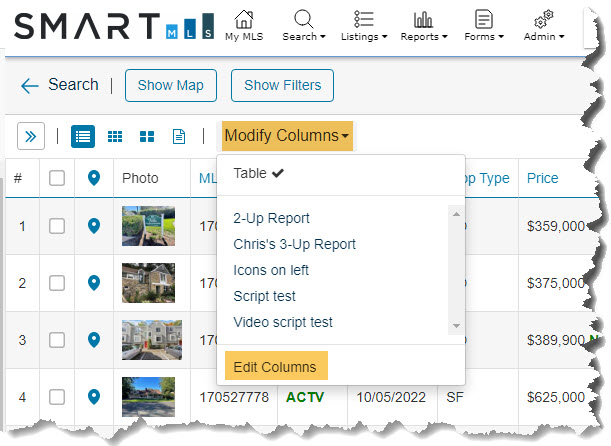The width and height of the screenshot is (611, 446).
Task: Click the map pin column header icon
Action: click(x=94, y=178)
